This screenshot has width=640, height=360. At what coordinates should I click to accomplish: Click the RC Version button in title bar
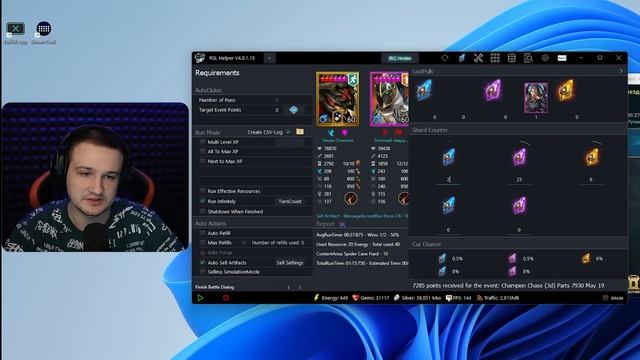tap(400, 58)
